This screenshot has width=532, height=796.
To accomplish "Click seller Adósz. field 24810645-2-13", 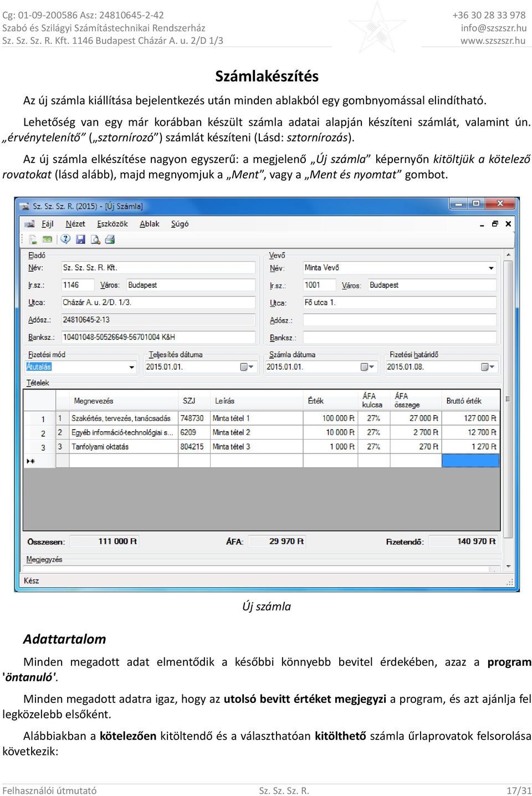I will pos(158,320).
